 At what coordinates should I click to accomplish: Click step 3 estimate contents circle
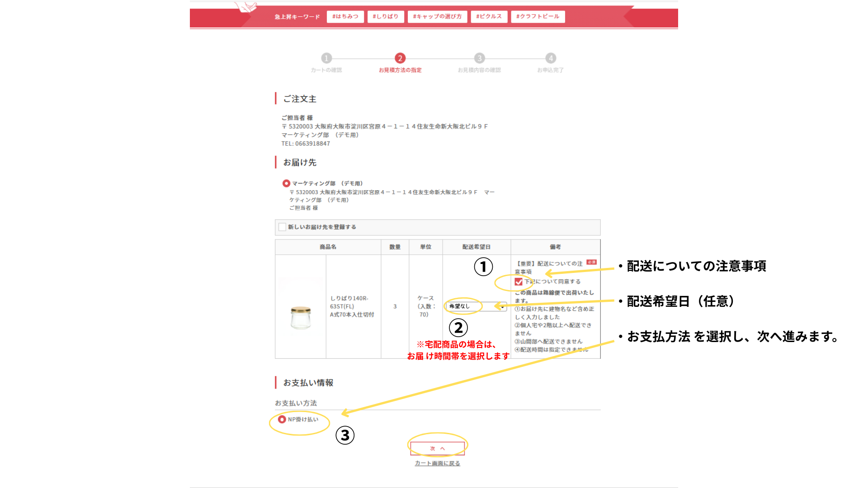coord(479,58)
